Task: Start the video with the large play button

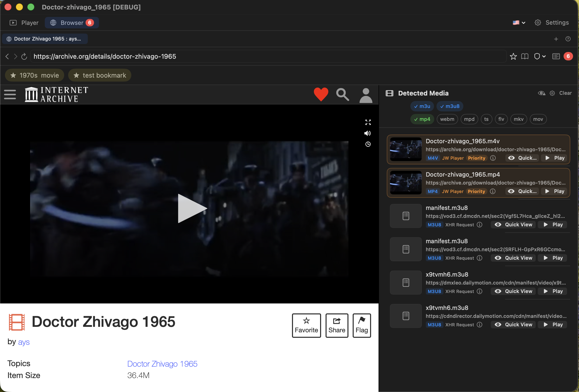Action: click(192, 208)
